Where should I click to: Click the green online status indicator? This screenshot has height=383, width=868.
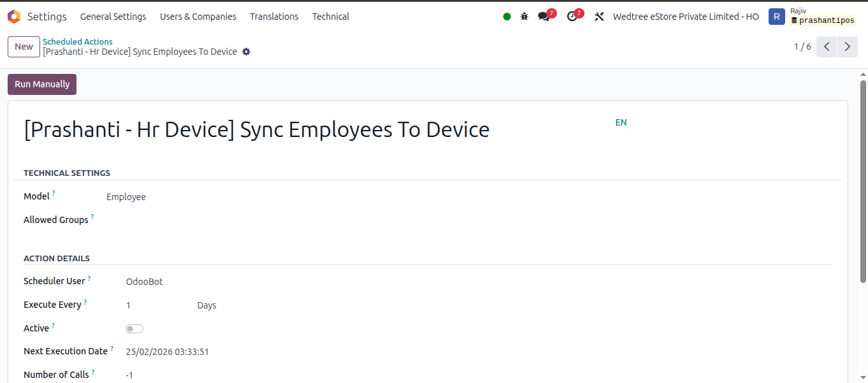507,17
